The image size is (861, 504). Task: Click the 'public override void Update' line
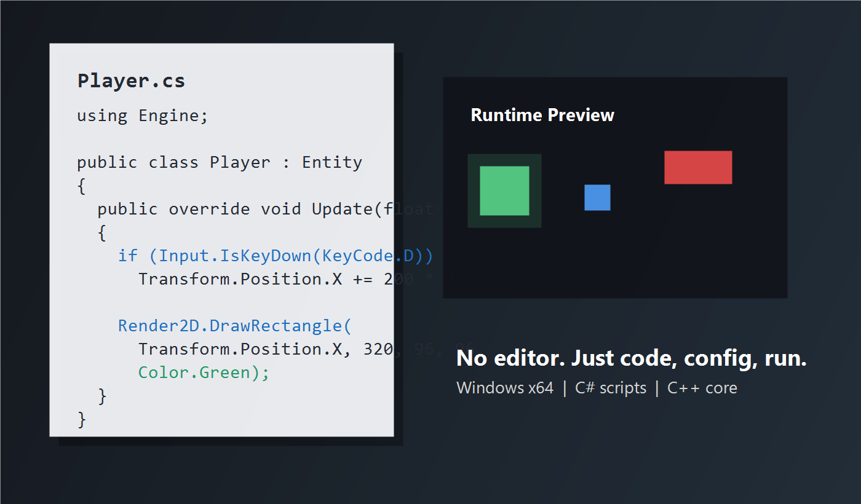click(x=266, y=209)
